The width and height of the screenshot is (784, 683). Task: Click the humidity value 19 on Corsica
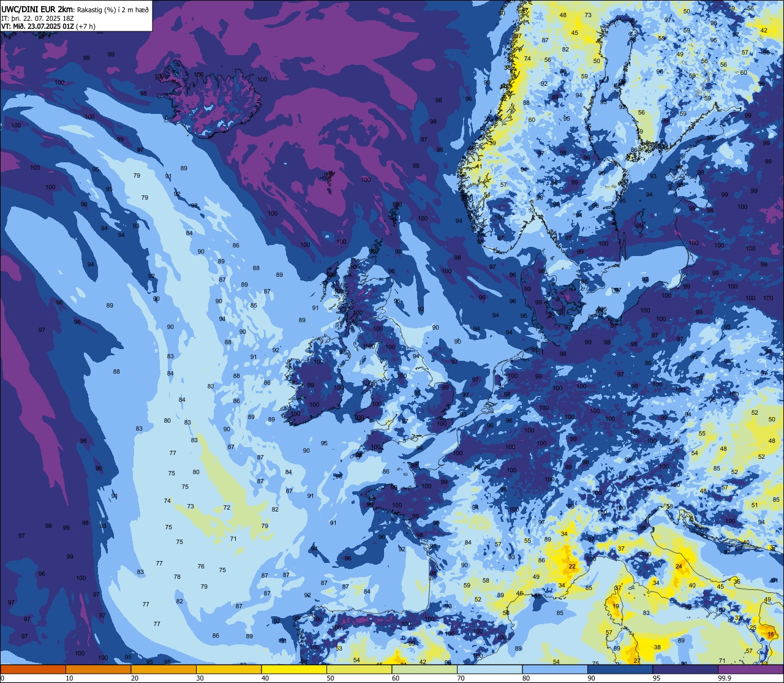(616, 606)
